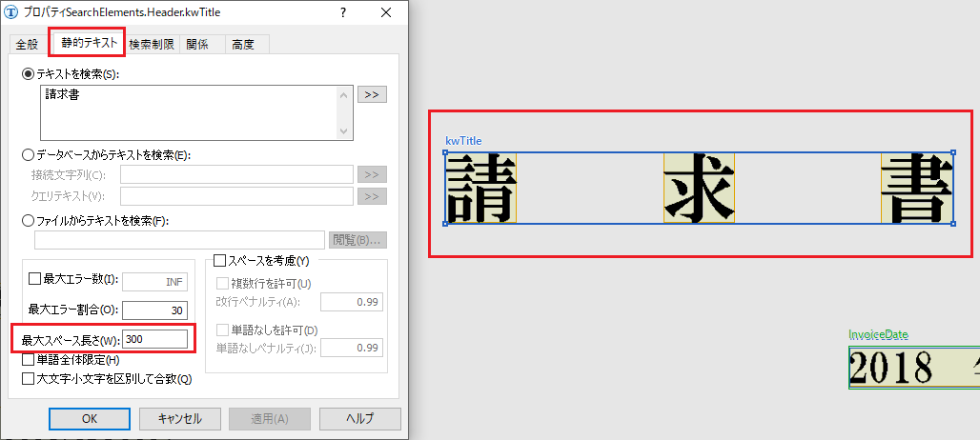
Task: Click the 最大スペース長さ field
Action: point(154,339)
